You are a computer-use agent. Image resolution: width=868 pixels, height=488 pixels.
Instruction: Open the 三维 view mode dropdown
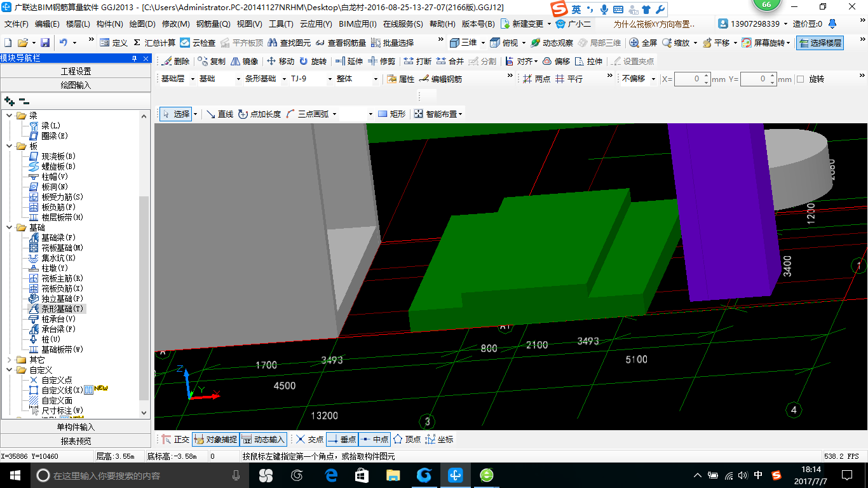coord(482,43)
